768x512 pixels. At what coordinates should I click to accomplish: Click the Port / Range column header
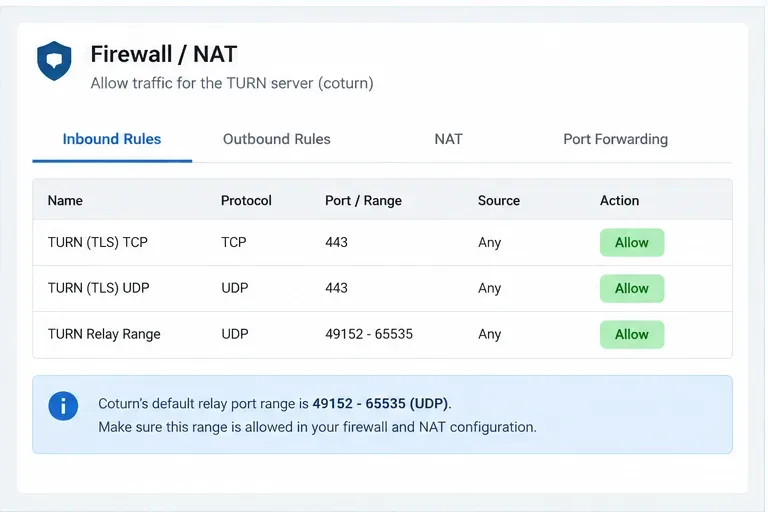(363, 201)
